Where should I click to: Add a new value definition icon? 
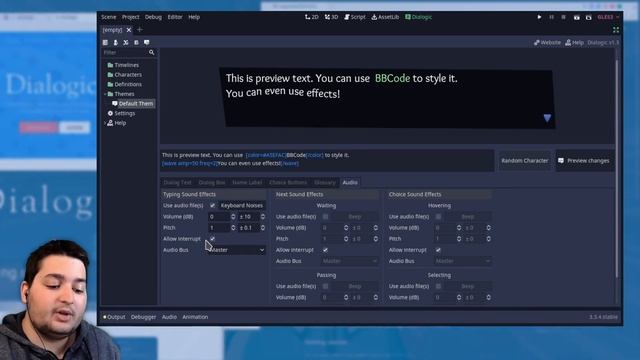pyautogui.click(x=126, y=42)
